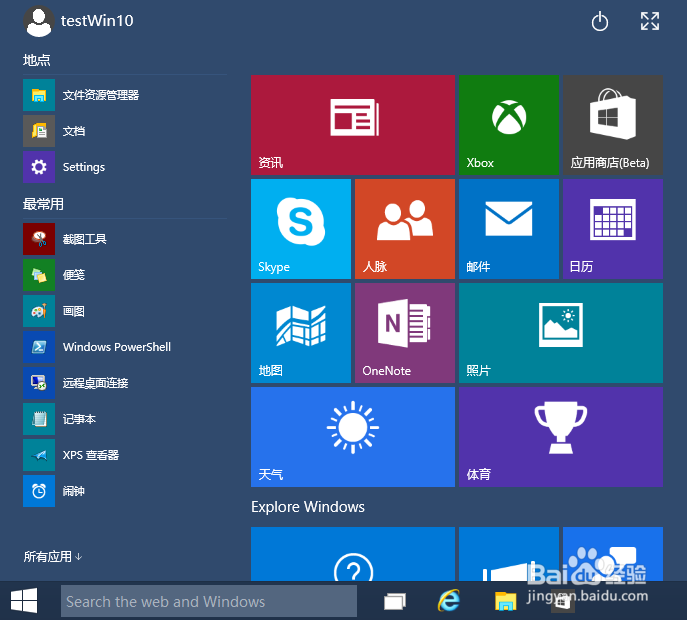Open the 日历 calendar tile

[x=613, y=229]
